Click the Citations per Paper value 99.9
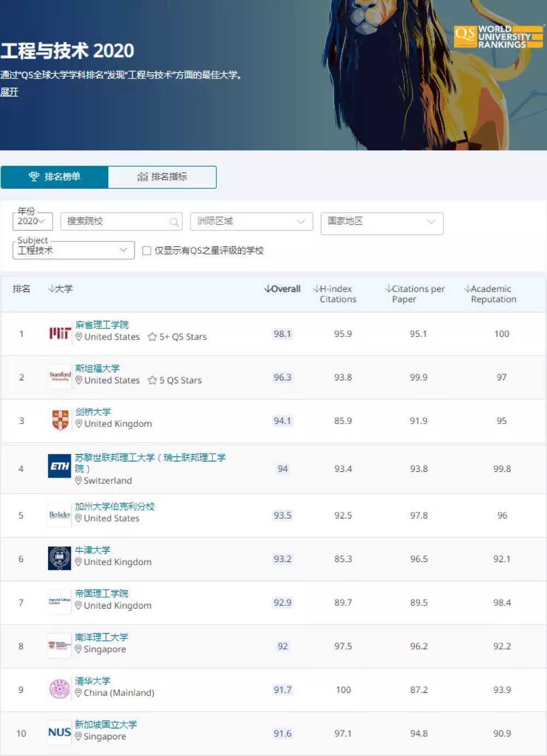The width and height of the screenshot is (547, 756). pos(418,377)
